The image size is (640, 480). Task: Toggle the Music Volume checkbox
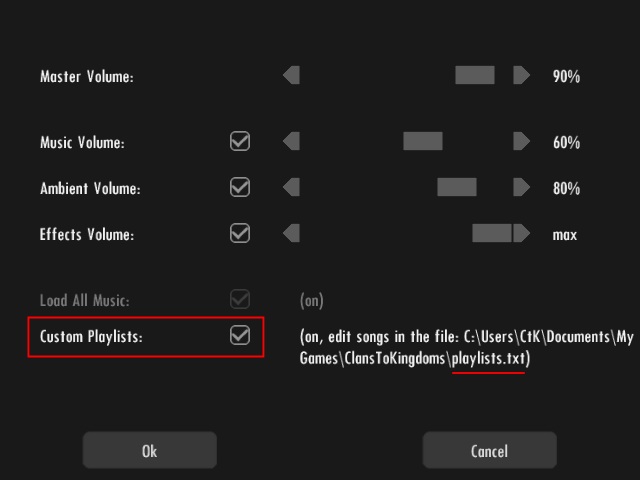(240, 141)
